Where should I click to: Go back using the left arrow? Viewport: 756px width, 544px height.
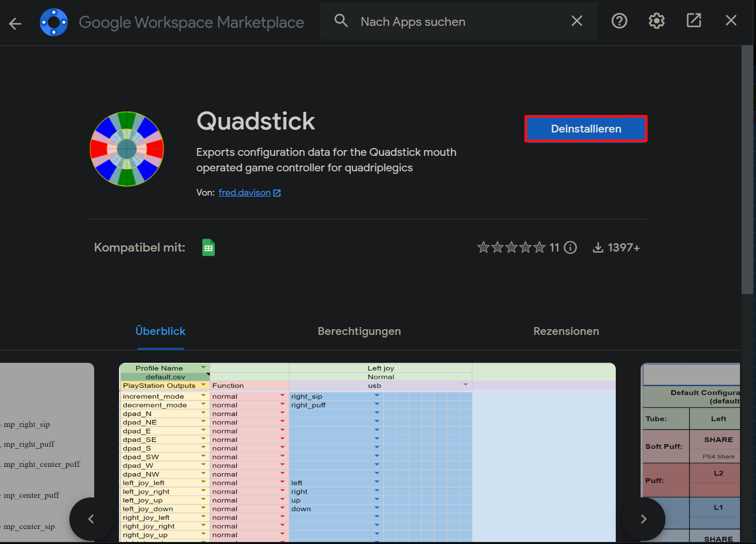(x=15, y=23)
